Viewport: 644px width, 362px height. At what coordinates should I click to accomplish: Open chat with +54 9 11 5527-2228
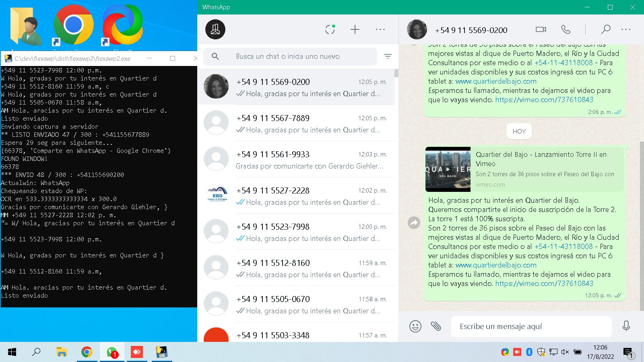[x=296, y=195]
